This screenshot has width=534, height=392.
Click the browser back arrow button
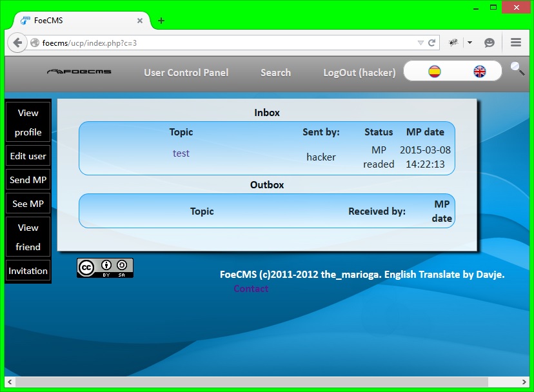pyautogui.click(x=17, y=43)
